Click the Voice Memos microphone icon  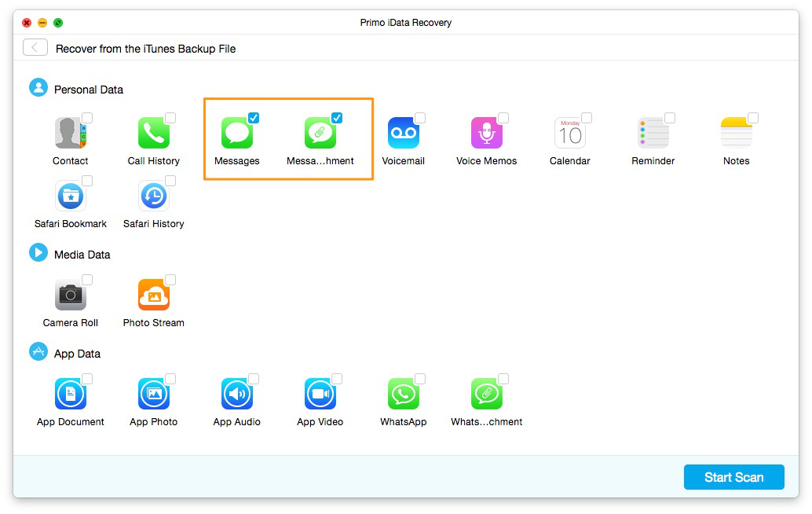486,133
